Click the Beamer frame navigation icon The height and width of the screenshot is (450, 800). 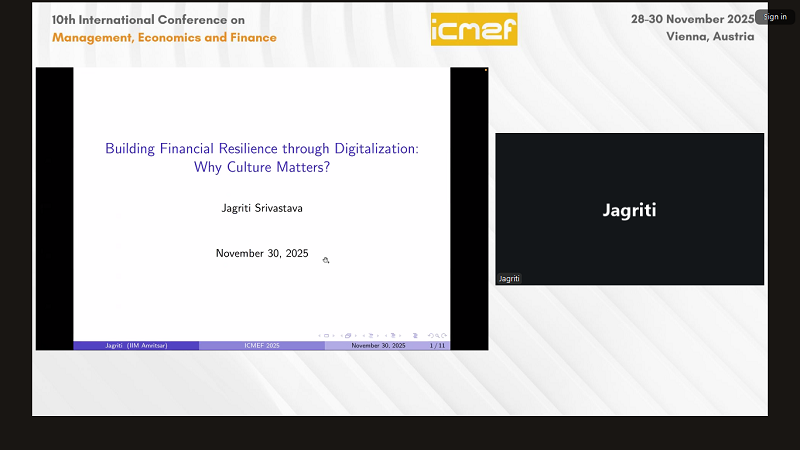click(x=348, y=336)
